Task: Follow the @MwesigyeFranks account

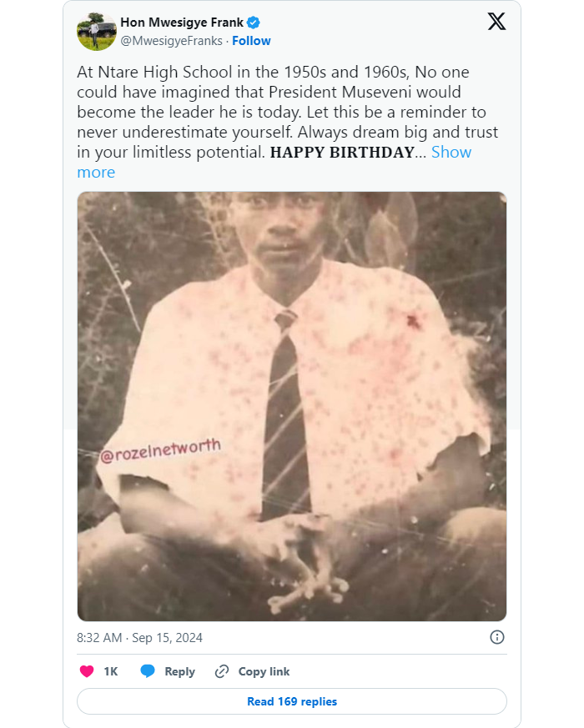Action: (x=251, y=41)
